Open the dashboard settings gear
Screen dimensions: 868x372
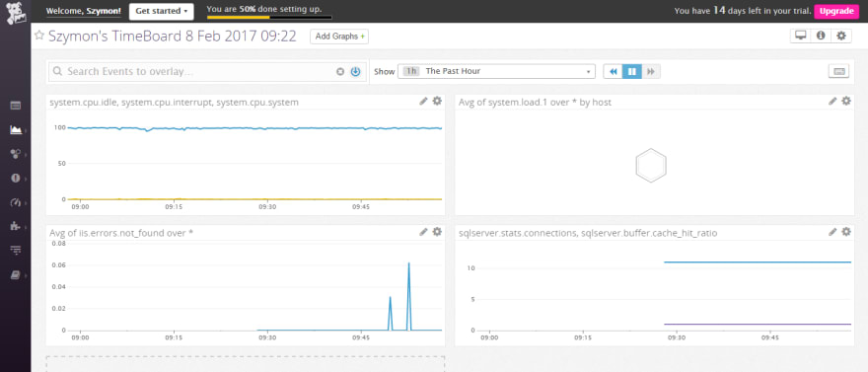(840, 36)
